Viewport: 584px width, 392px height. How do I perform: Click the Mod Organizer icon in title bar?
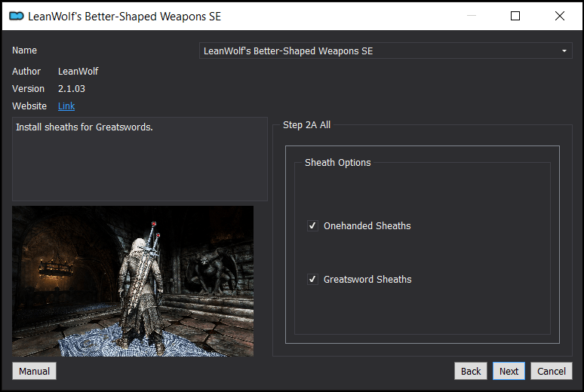(17, 16)
